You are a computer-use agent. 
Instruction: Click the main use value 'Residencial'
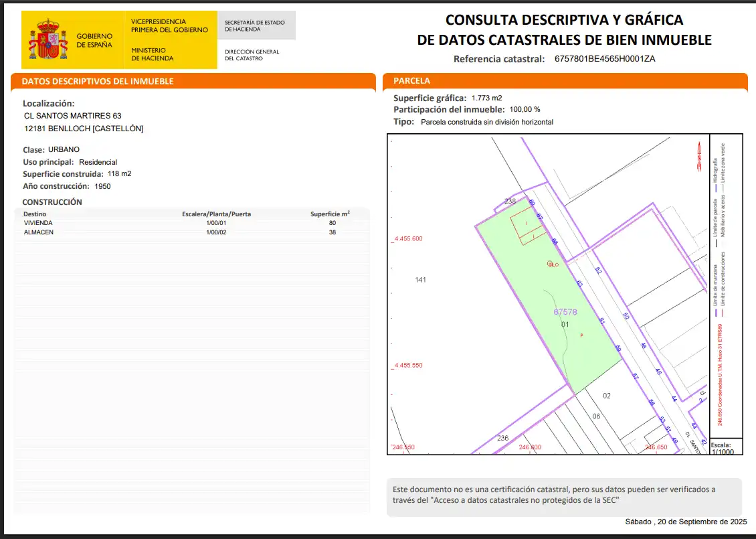pos(98,162)
